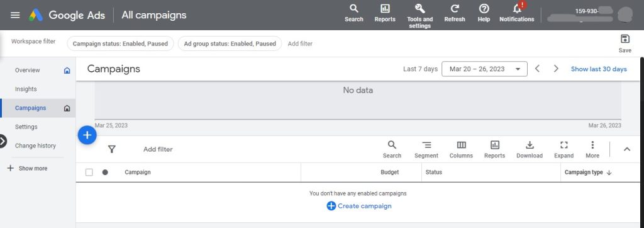Click the table Download icon
The height and width of the screenshot is (228, 644).
[530, 145]
